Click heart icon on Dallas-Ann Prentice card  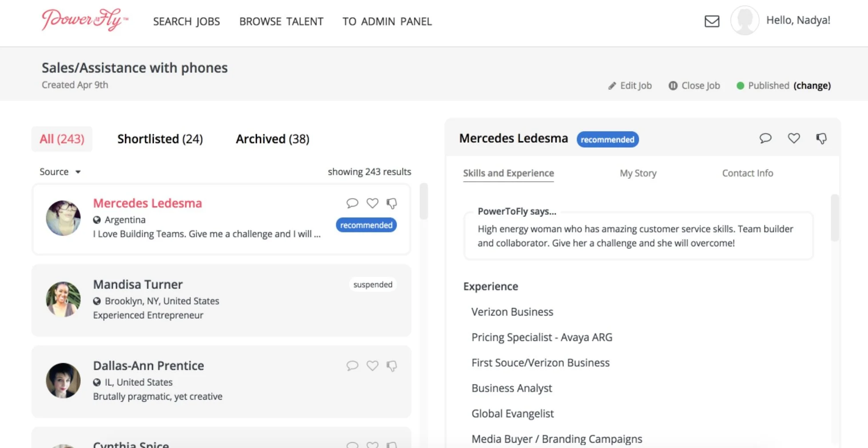coord(372,365)
